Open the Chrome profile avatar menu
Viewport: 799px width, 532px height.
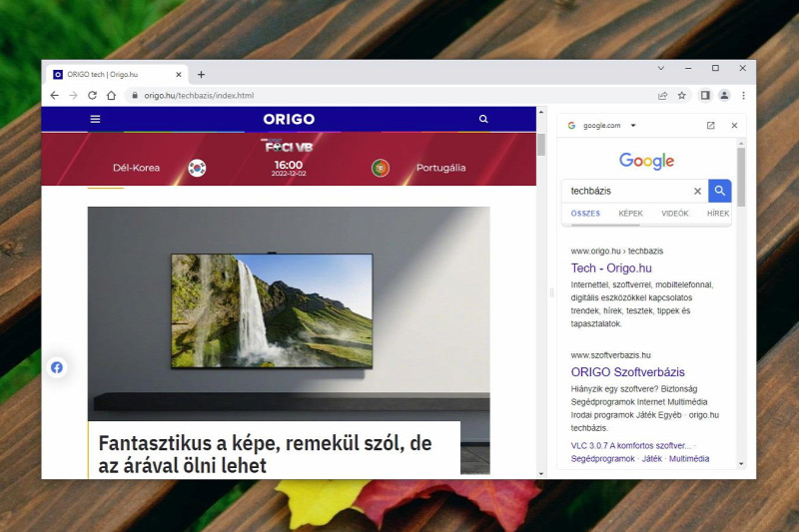click(724, 95)
